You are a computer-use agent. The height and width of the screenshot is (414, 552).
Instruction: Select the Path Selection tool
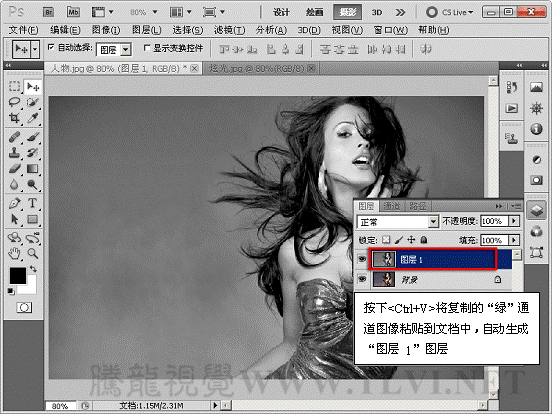14,219
